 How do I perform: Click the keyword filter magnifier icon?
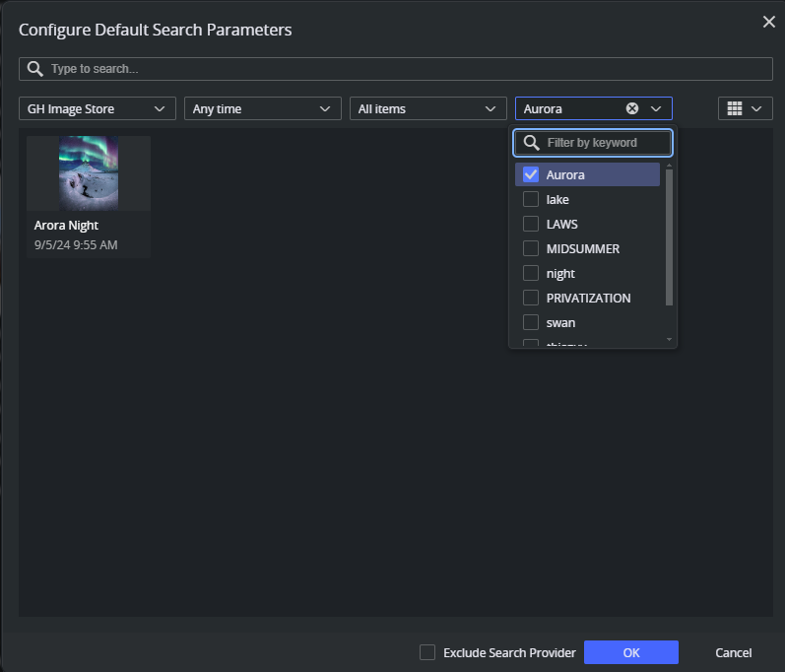[x=531, y=143]
